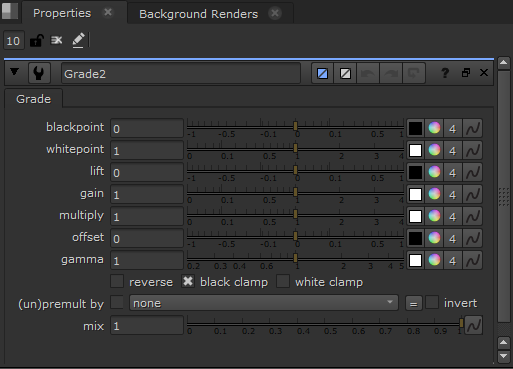Click the lock properties panel icon
The height and width of the screenshot is (369, 513).
[36, 41]
